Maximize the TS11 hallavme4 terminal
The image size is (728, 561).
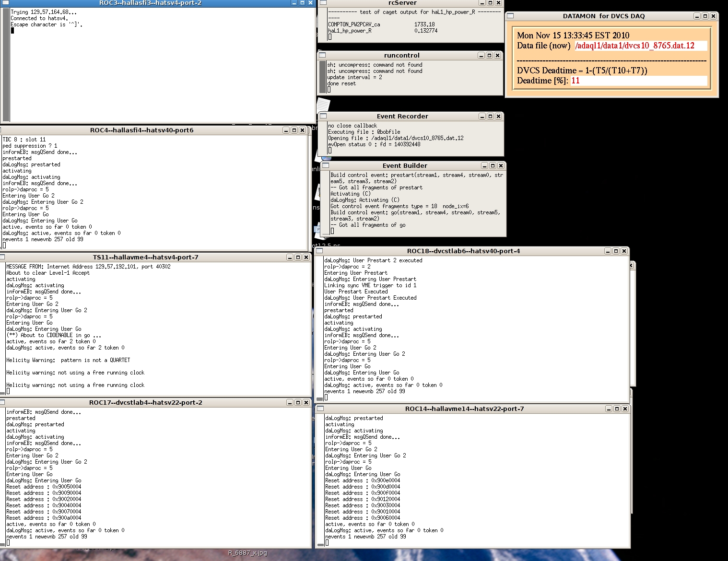[x=298, y=257]
